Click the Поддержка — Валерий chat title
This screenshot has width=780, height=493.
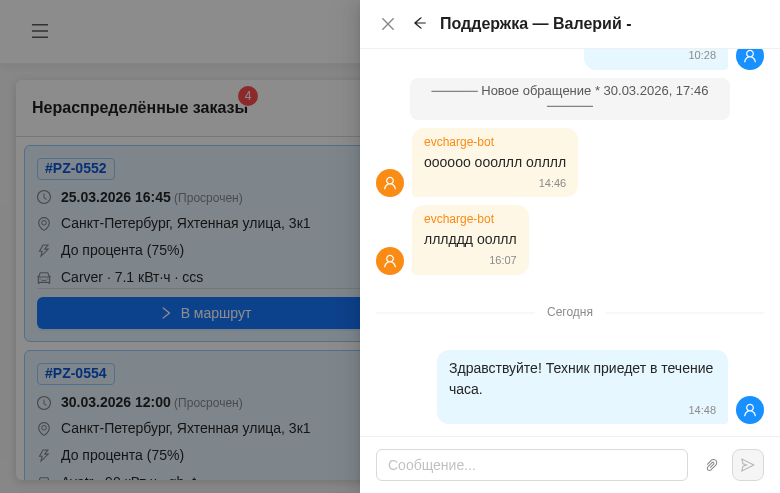pyautogui.click(x=535, y=24)
